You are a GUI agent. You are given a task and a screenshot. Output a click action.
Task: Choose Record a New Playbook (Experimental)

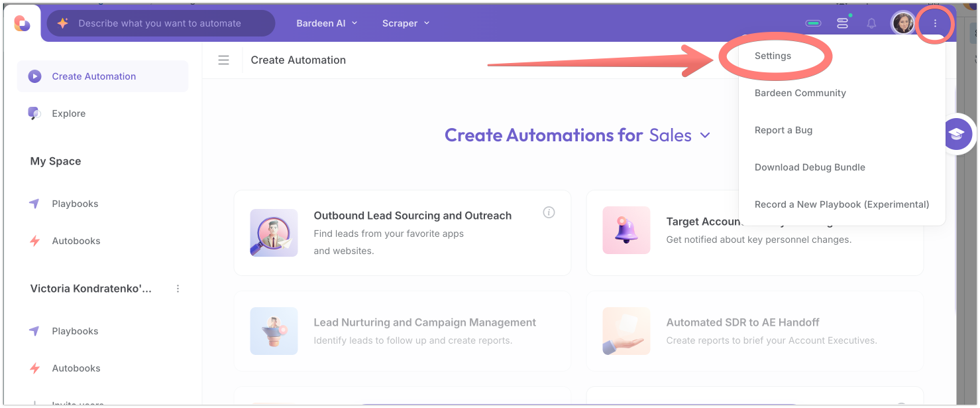point(842,204)
